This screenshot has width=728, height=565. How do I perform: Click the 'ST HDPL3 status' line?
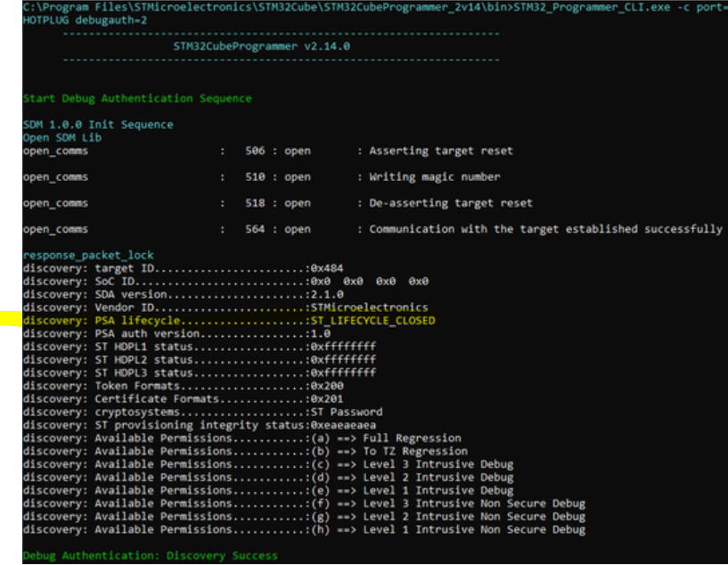click(x=200, y=373)
